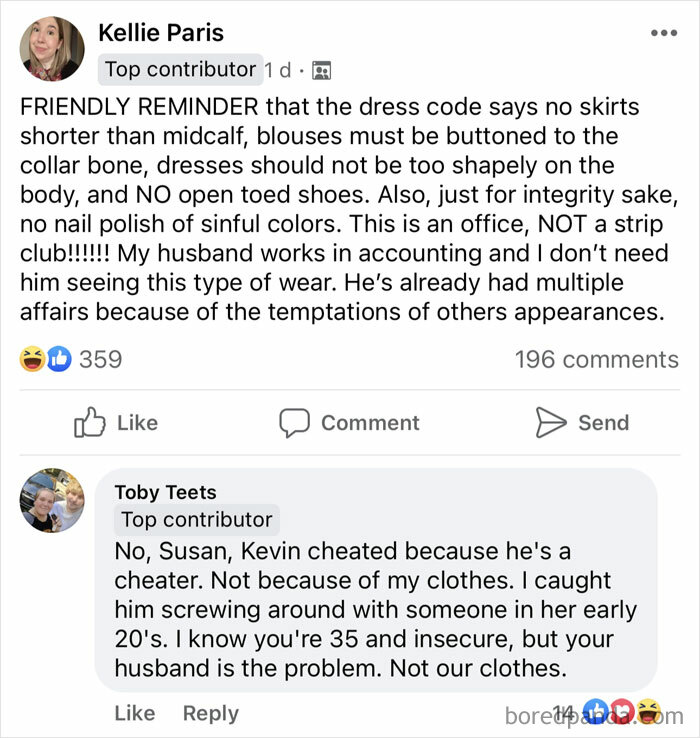Like the post with thumbs-up button
Viewport: 700px width, 738px height.
[116, 422]
